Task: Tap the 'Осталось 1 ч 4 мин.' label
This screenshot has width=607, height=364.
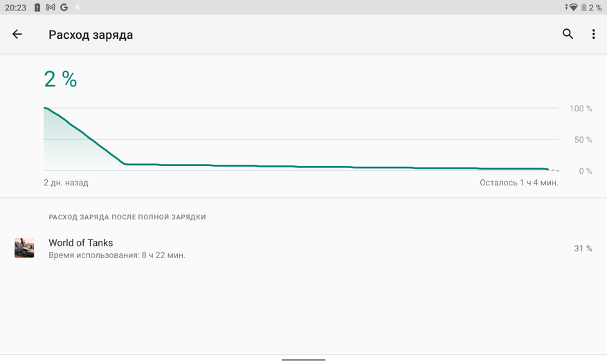Action: [x=518, y=183]
